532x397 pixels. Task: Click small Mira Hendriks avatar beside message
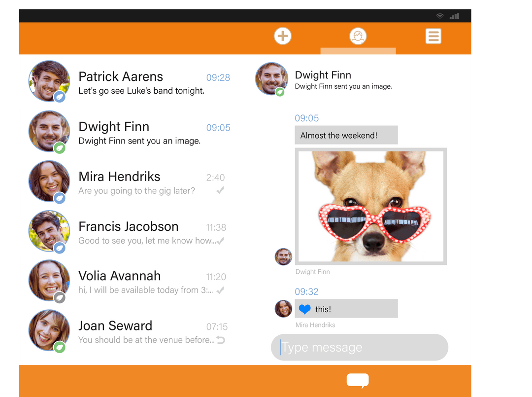tap(283, 309)
